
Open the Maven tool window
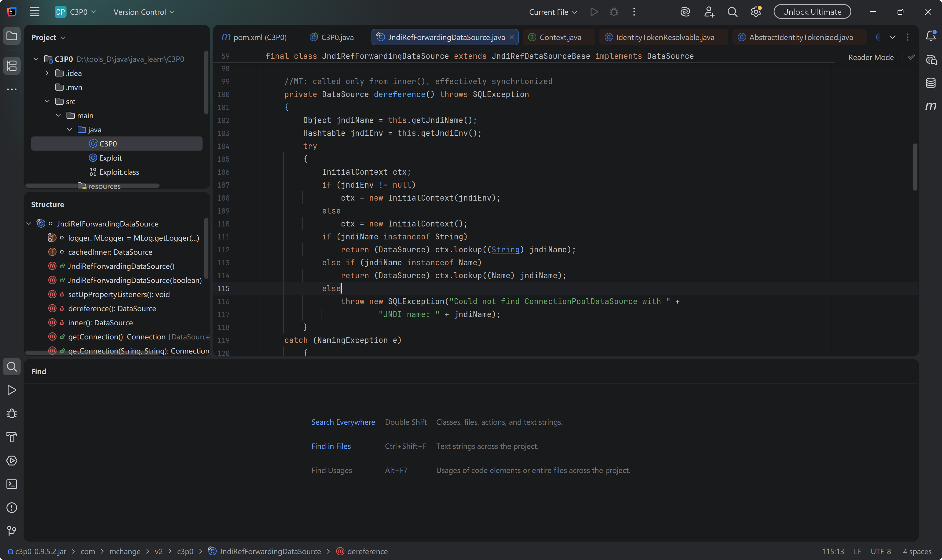click(x=931, y=106)
